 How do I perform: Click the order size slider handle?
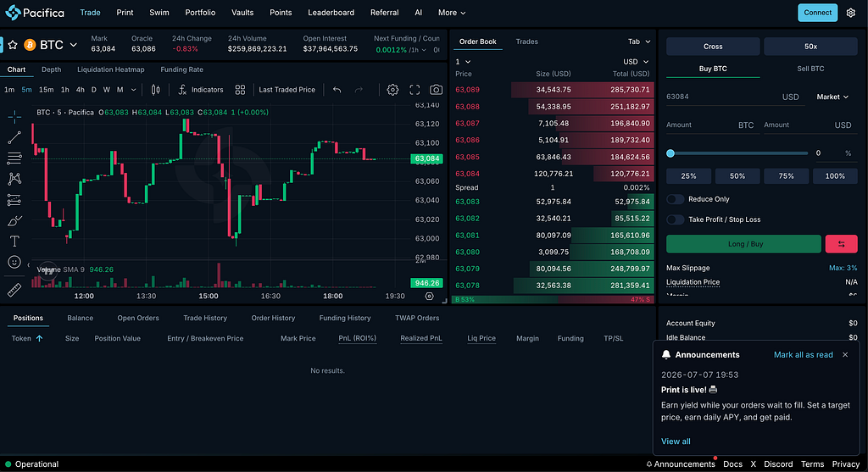pos(670,153)
